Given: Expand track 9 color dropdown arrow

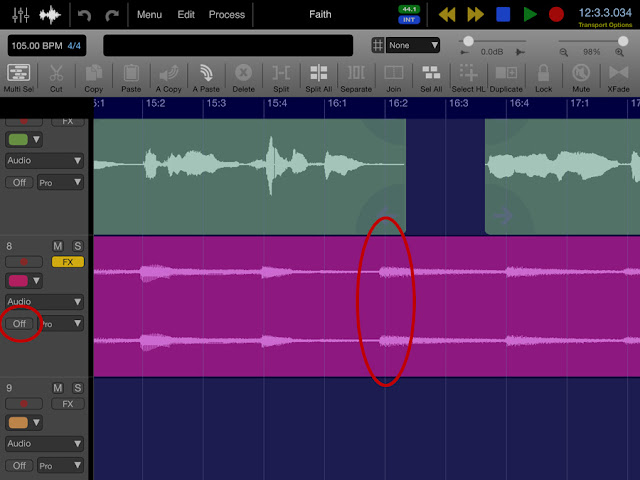Looking at the screenshot, I should tap(36, 422).
